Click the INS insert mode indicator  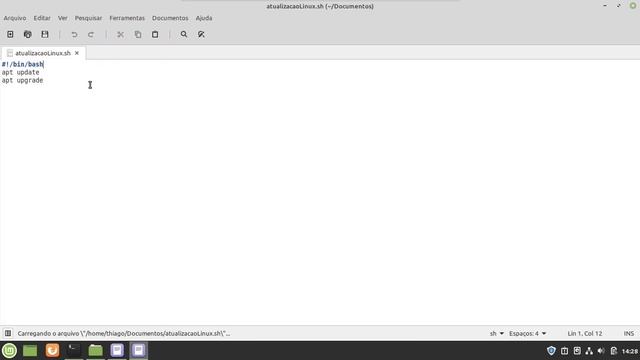[629, 333]
